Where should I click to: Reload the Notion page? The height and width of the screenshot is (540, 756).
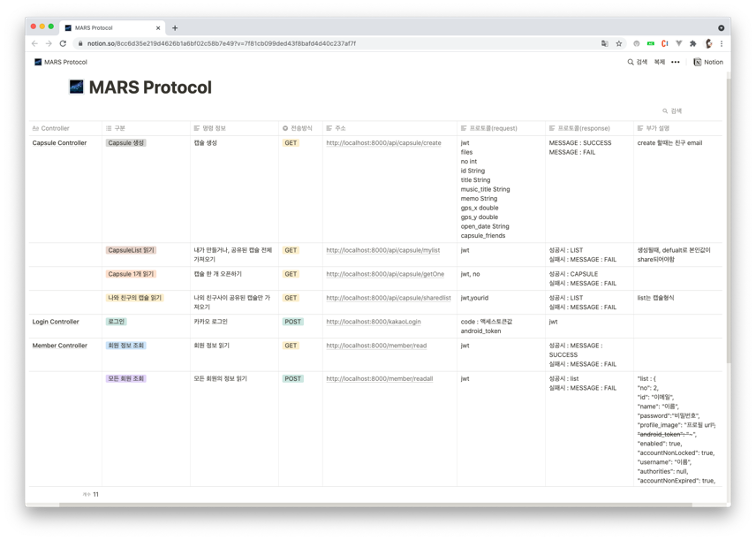(63, 43)
